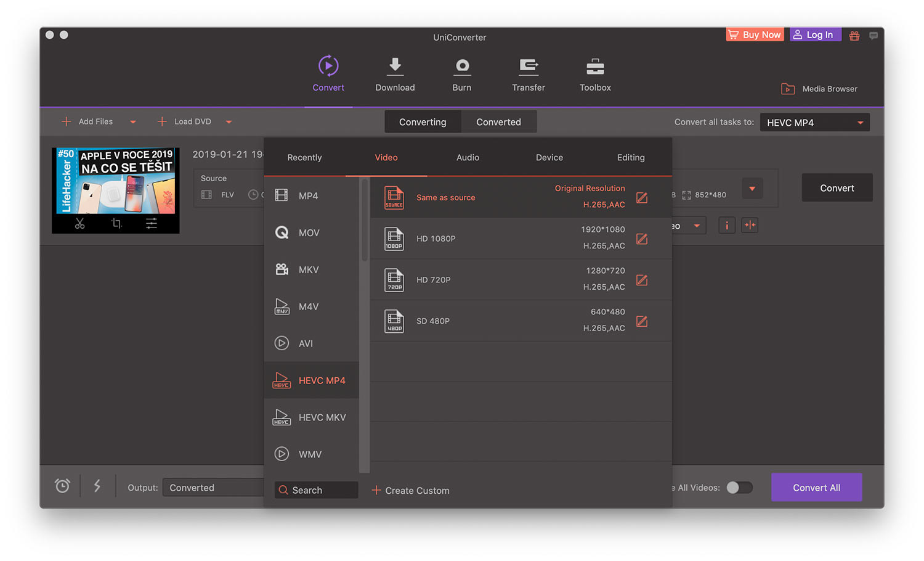Click the Create Custom preset button
The height and width of the screenshot is (561, 924).
pyautogui.click(x=411, y=491)
